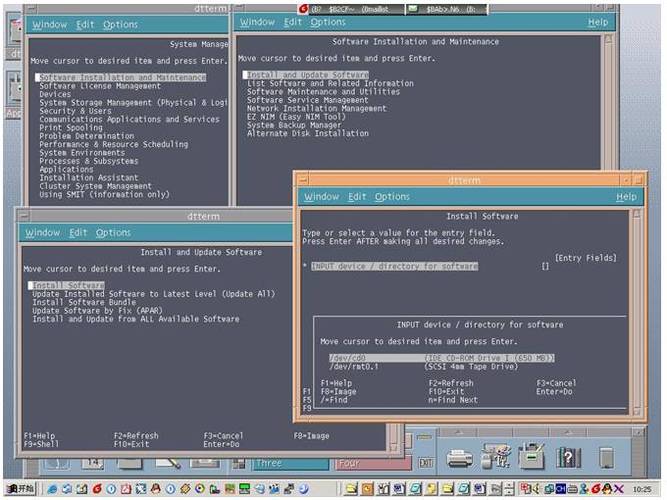Screen dimensions: 667x500
Task: Open Options menu in Install Software dtterm
Action: [392, 197]
